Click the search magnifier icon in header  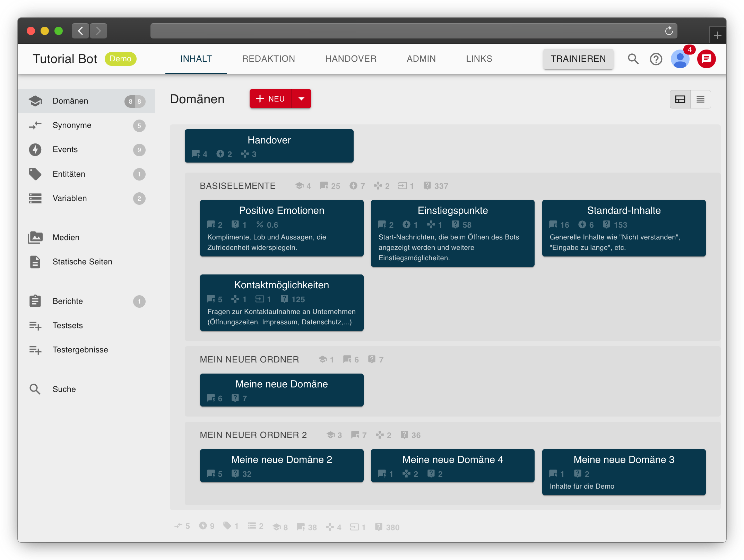tap(633, 59)
